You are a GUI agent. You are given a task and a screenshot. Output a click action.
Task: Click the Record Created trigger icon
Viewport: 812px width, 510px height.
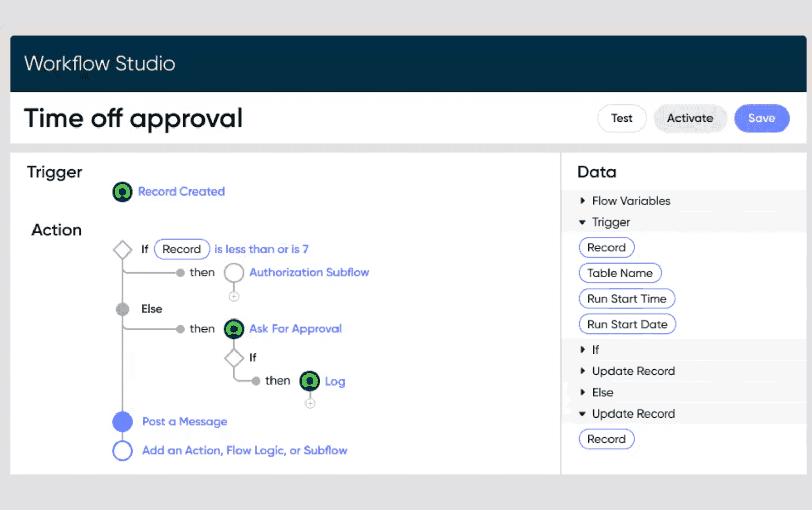(x=122, y=192)
